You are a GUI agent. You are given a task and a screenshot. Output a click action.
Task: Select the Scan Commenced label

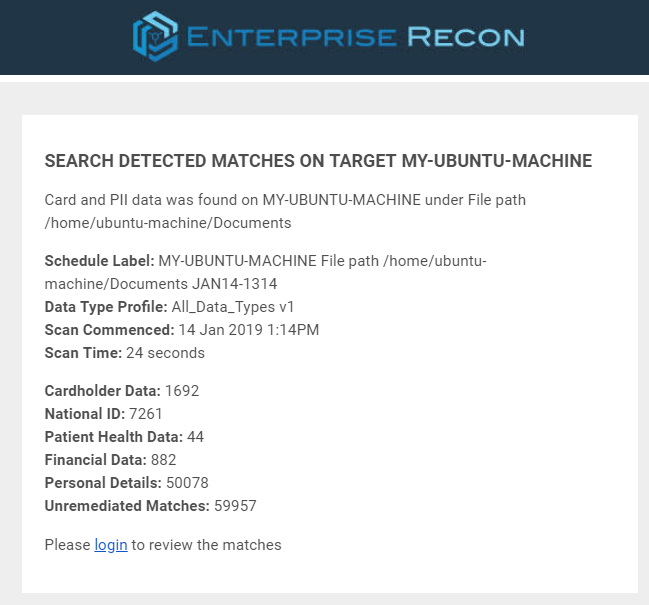tap(109, 329)
